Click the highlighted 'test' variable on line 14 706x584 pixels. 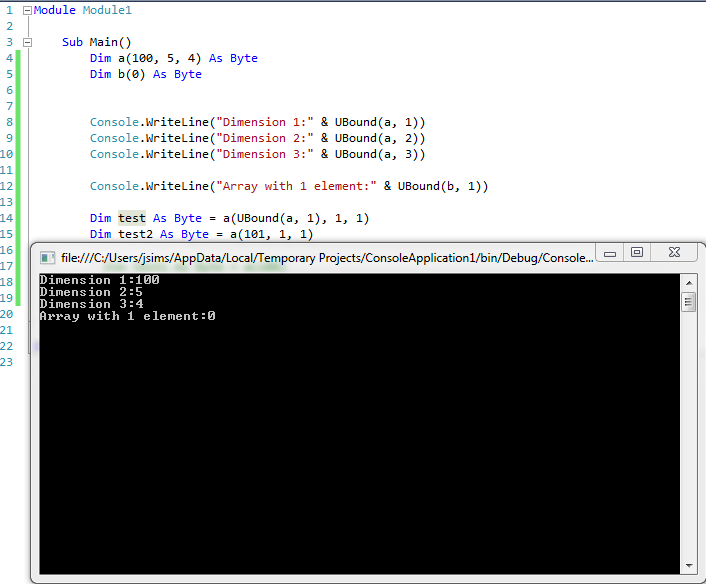pyautogui.click(x=132, y=218)
